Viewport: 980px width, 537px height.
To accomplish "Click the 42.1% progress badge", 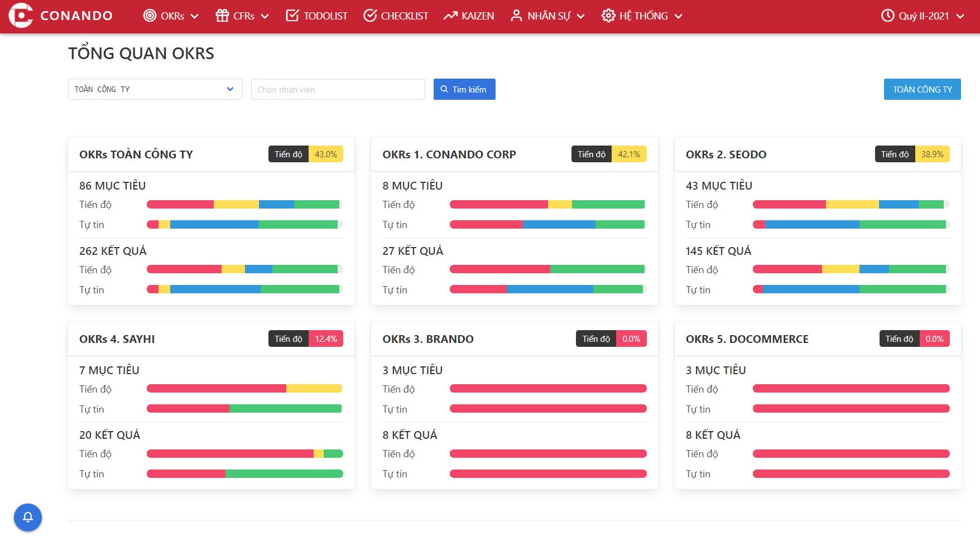I will tap(629, 154).
